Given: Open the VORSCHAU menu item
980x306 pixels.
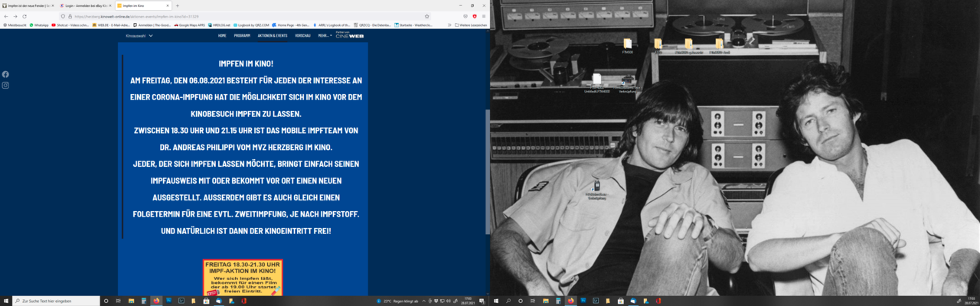Looking at the screenshot, I should pos(303,35).
